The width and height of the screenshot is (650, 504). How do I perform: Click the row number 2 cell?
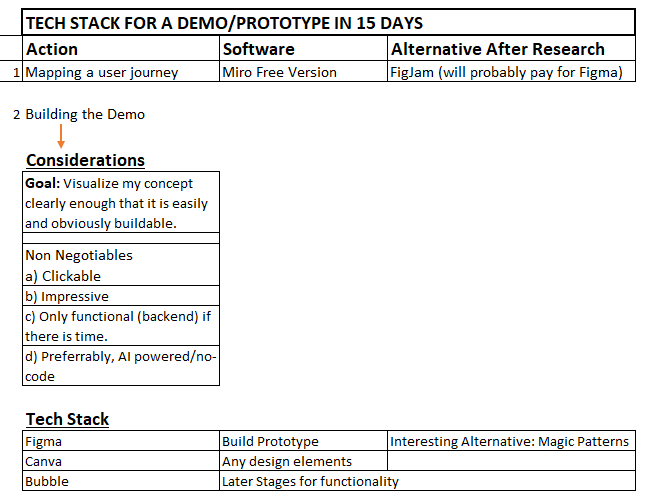(16, 114)
